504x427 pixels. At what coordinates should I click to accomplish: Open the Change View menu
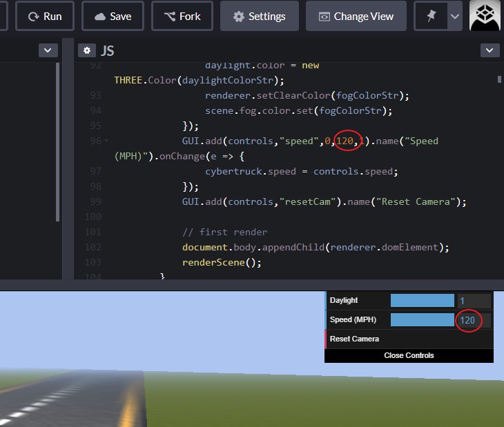[356, 16]
